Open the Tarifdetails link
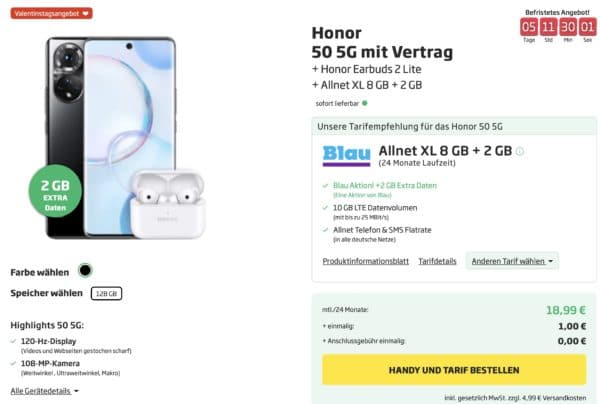600x404 pixels. click(437, 261)
